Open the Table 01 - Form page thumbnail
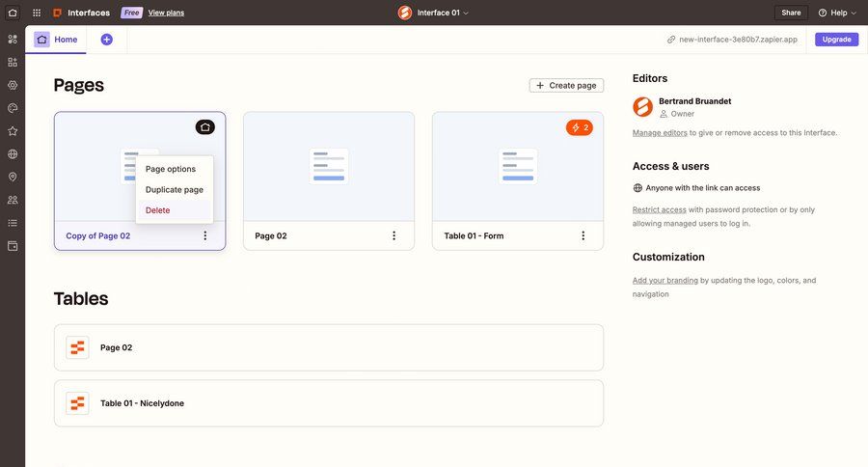Screen dimensions: 868x467 pos(518,166)
